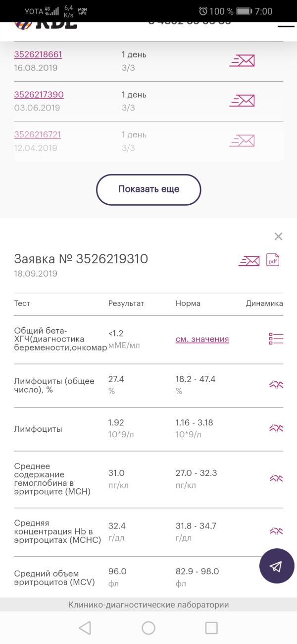Open order link 3526218661
This screenshot has height=644, width=297.
click(x=38, y=55)
